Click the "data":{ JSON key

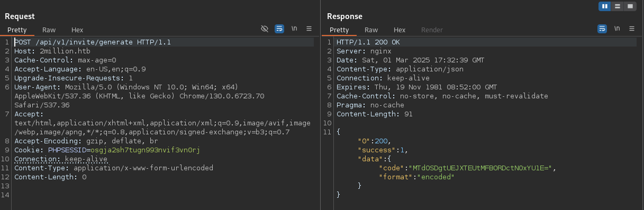coord(375,159)
